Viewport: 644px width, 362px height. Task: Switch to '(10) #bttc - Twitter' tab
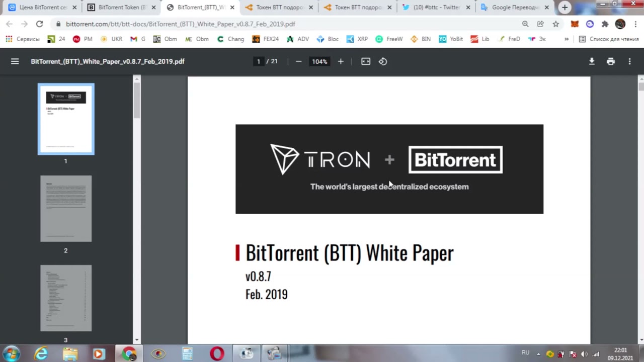[x=436, y=8]
